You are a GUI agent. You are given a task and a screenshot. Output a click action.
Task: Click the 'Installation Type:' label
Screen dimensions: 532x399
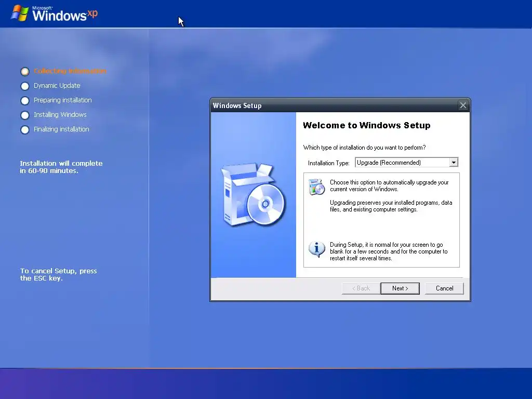tap(328, 163)
